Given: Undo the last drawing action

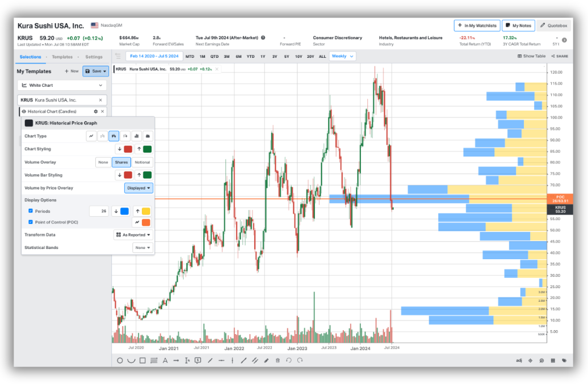Looking at the screenshot, I should (x=288, y=360).
